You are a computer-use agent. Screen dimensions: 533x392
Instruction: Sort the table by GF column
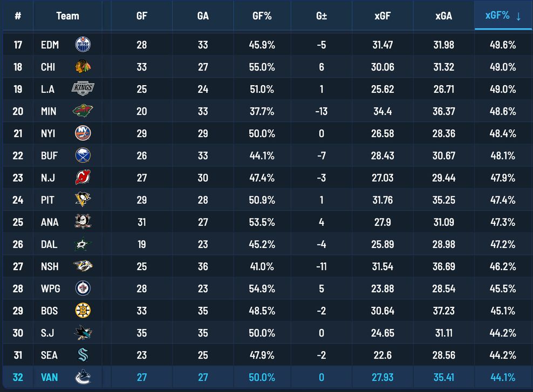141,16
